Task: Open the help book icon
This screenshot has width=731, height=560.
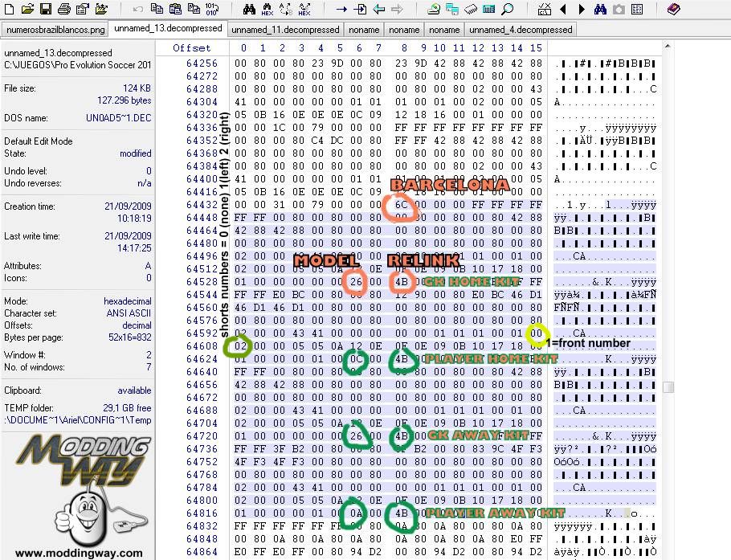Action: 673,10
